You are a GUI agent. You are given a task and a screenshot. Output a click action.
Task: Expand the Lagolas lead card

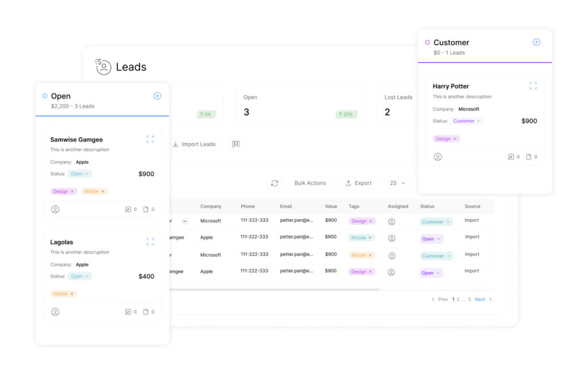(150, 241)
